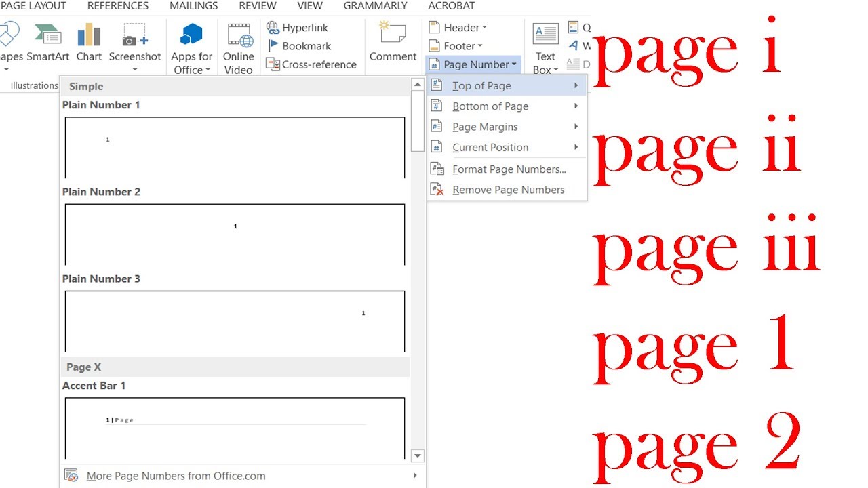Switch to the Mailings tab
868x488 pixels.
(194, 6)
